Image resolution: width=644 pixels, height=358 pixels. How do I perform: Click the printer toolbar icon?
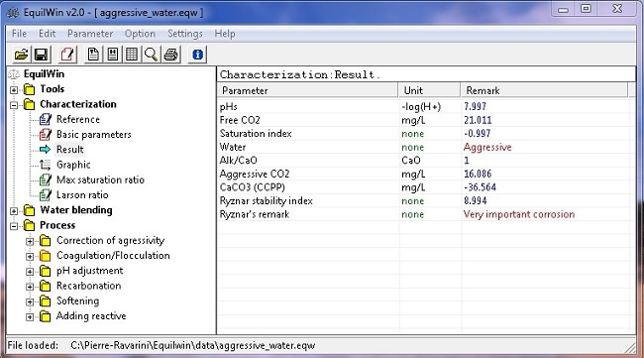pyautogui.click(x=170, y=55)
